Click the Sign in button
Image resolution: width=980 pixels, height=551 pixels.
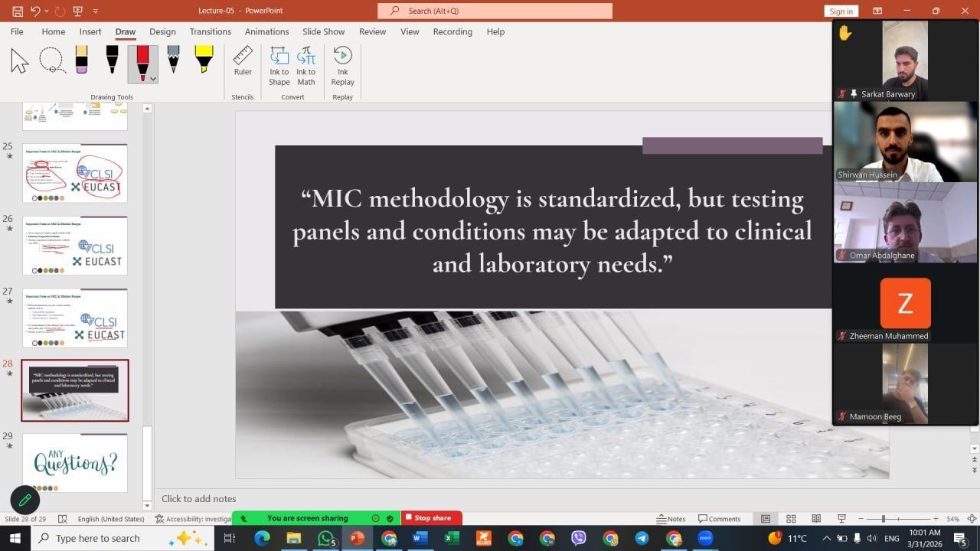coord(841,11)
